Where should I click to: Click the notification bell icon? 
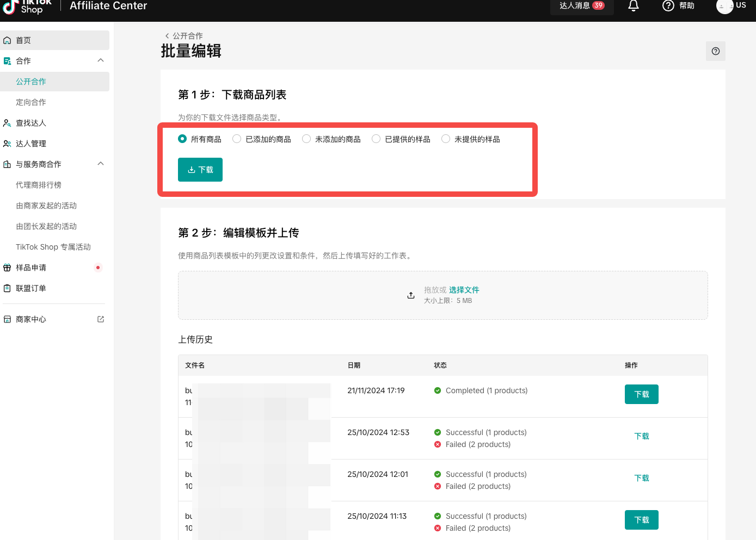point(633,5)
